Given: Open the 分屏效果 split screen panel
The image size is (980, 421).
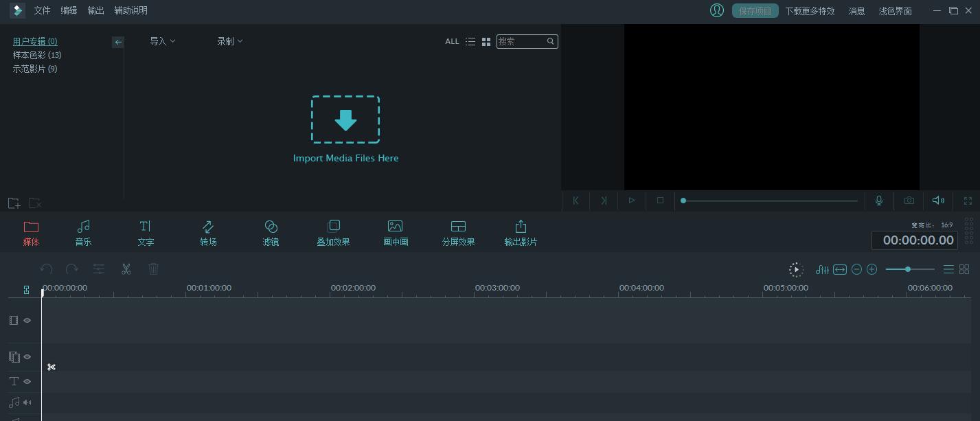Looking at the screenshot, I should [x=458, y=232].
